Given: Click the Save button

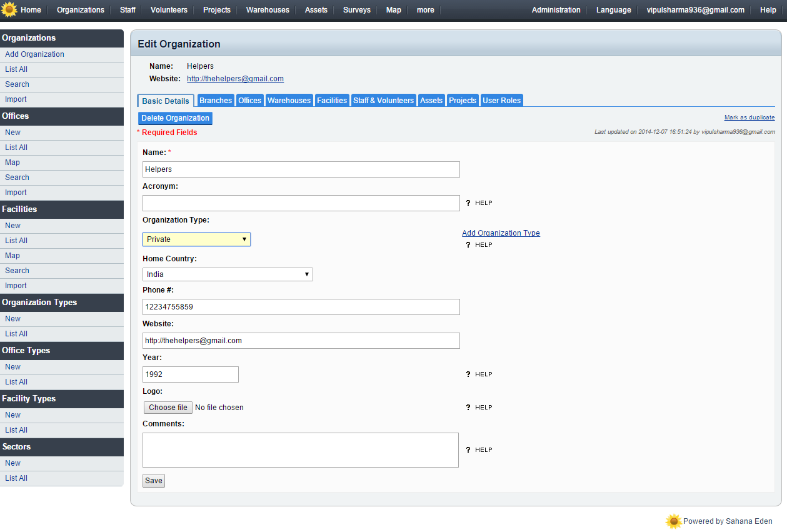Looking at the screenshot, I should pos(154,481).
